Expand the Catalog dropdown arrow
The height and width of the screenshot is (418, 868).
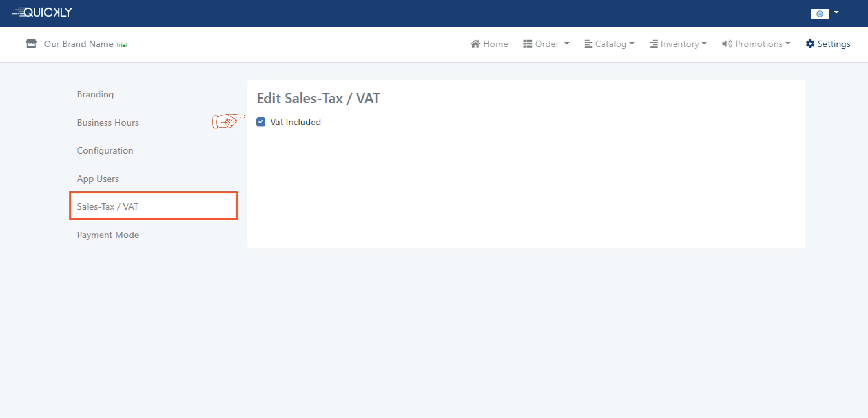point(632,43)
